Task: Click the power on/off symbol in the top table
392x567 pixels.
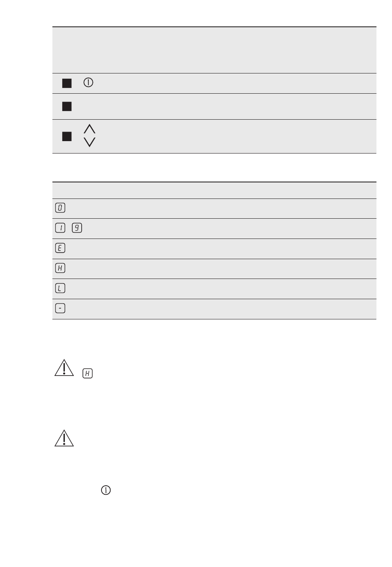Action: point(89,83)
